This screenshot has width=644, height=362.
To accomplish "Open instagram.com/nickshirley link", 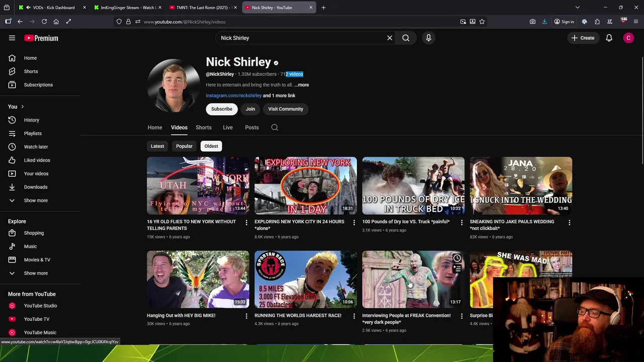I will click(233, 96).
